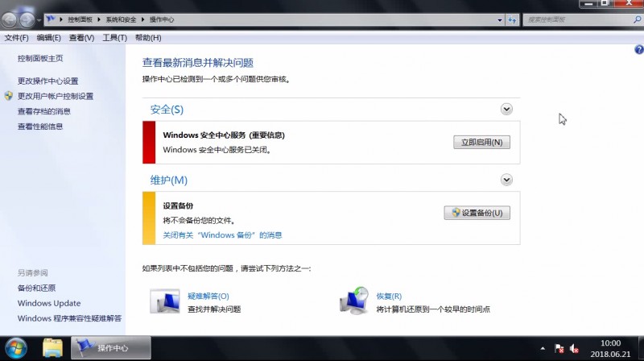Open Windows Update in sidebar
Viewport: 644px width, 361px height.
pyautogui.click(x=49, y=304)
